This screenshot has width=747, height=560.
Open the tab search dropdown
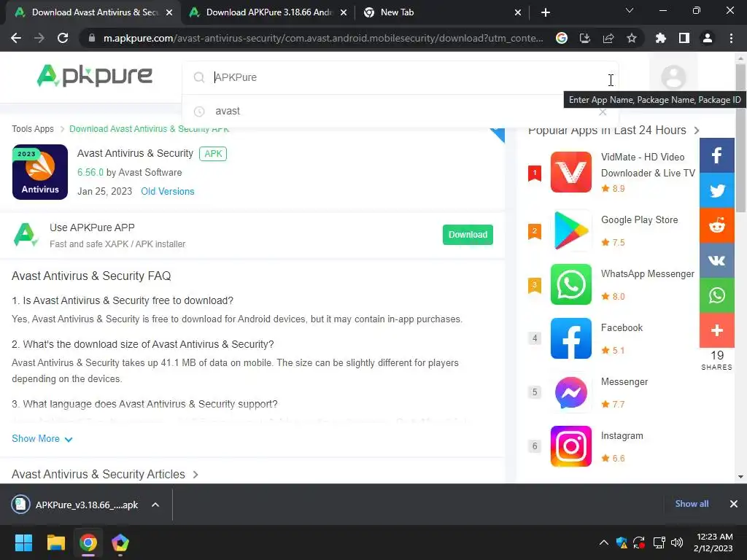[x=630, y=10]
